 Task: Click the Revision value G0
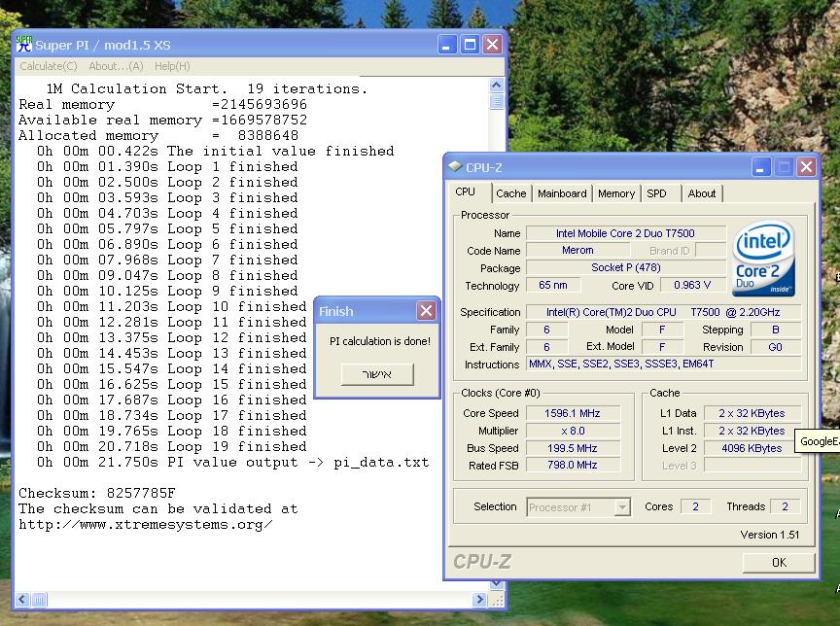tap(775, 347)
